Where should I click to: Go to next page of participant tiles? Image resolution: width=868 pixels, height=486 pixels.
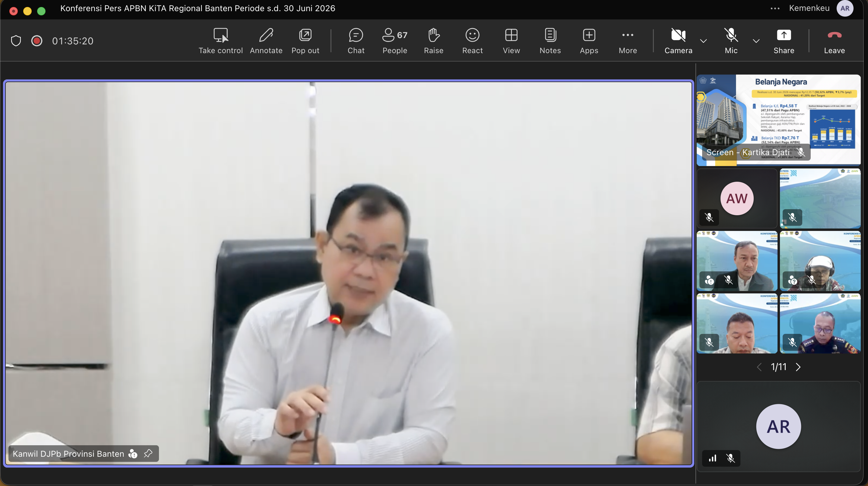pos(798,367)
